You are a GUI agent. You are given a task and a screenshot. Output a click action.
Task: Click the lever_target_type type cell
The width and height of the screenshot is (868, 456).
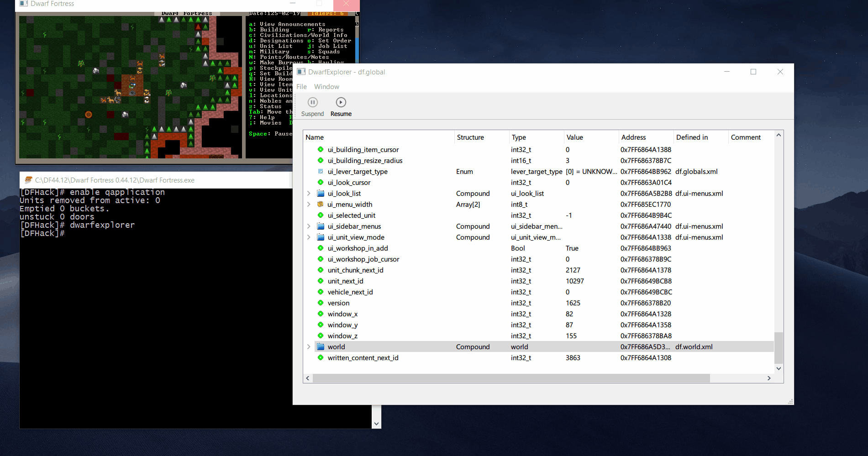click(x=537, y=172)
